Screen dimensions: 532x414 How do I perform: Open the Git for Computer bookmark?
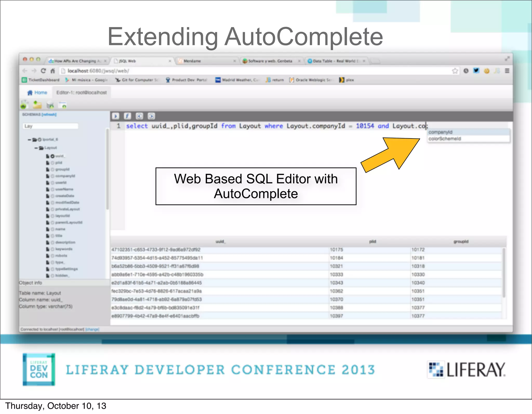137,80
